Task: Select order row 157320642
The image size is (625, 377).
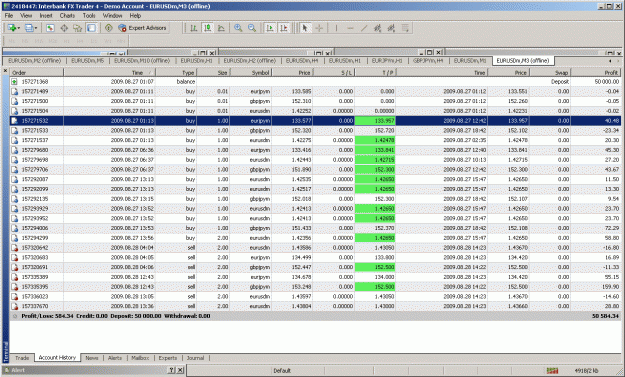Action: pos(315,247)
